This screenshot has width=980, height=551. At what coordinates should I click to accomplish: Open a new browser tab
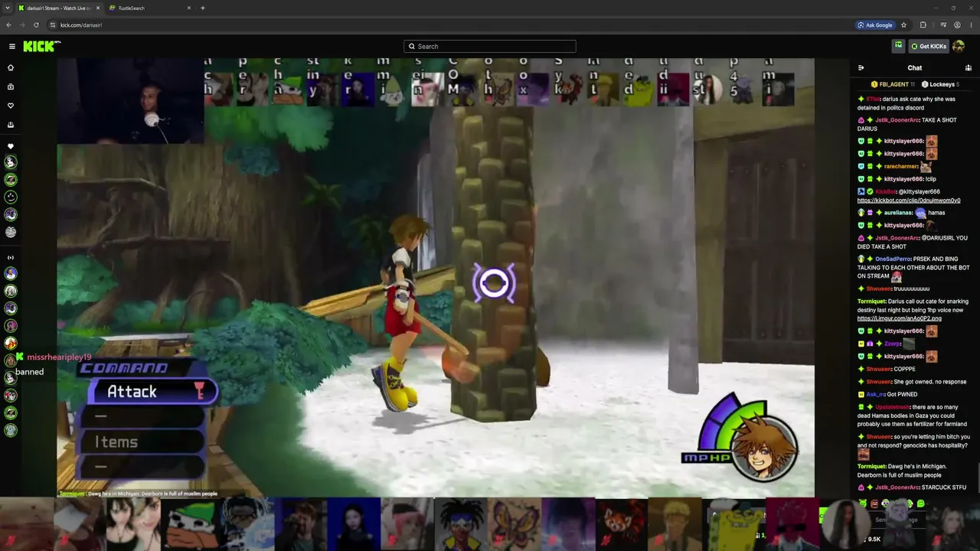coord(203,8)
